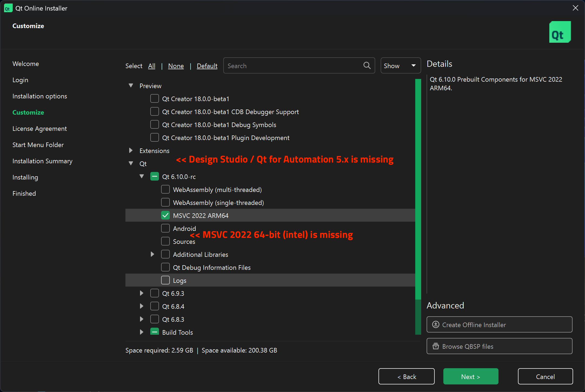The width and height of the screenshot is (585, 392).
Task: Toggle the Build Tools partial-selection box
Action: (x=155, y=332)
